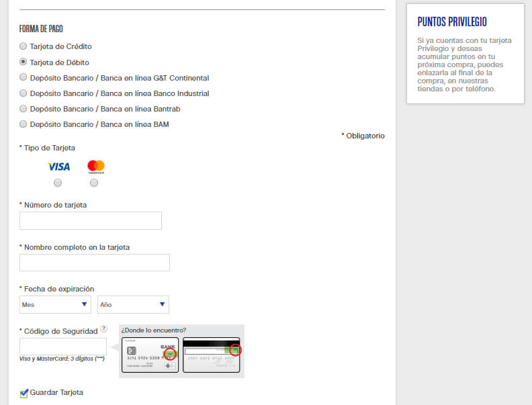Viewport: 532px width, 405px height.
Task: Open the Año expiration dropdown
Action: [133, 305]
